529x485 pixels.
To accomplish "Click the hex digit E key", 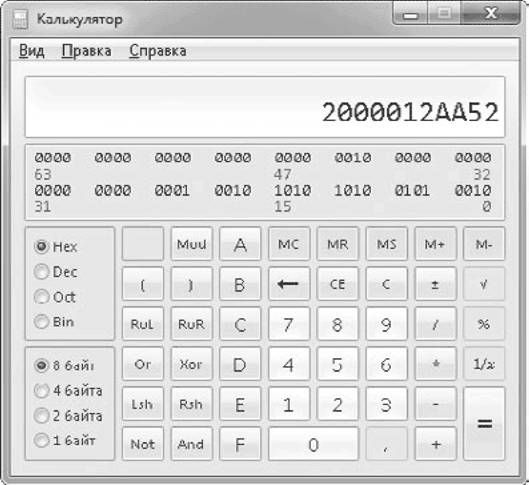I will [x=240, y=404].
